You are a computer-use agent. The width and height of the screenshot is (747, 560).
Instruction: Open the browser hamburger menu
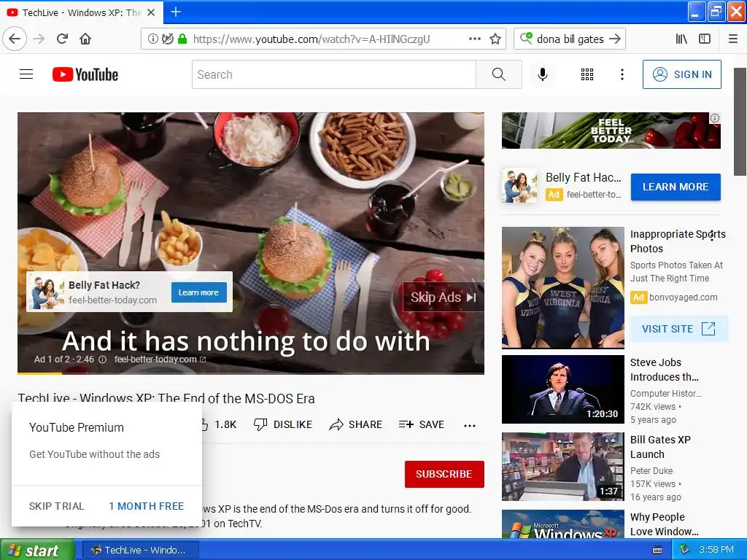[x=733, y=39]
